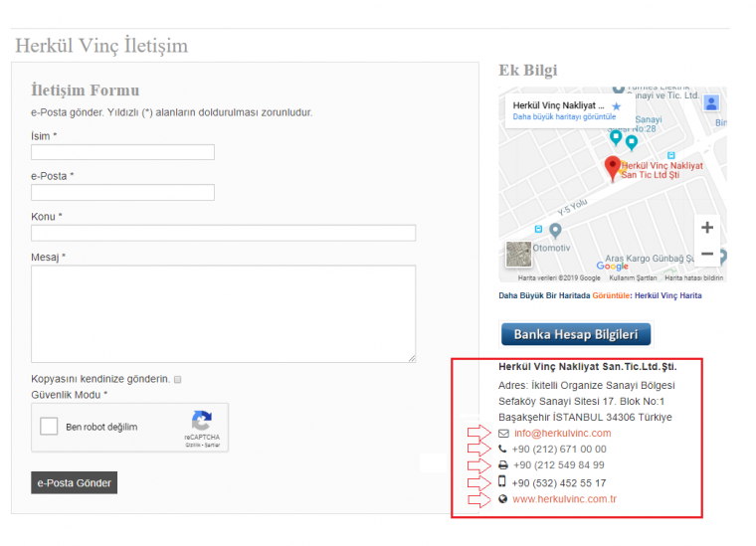Tick the 'Ben robot değilim' reCAPTCHA box
Viewport: 756px width, 546px height.
(49, 427)
